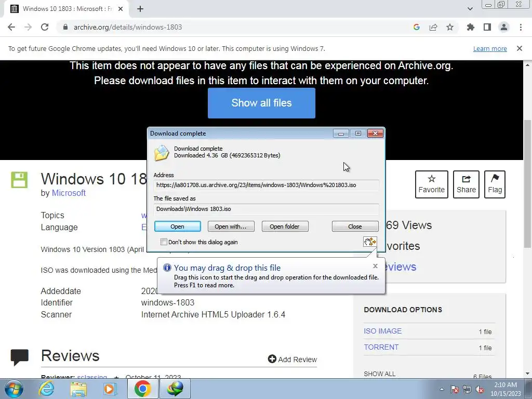The height and width of the screenshot is (399, 532).
Task: Share this page icon in address bar
Action: pyautogui.click(x=433, y=27)
